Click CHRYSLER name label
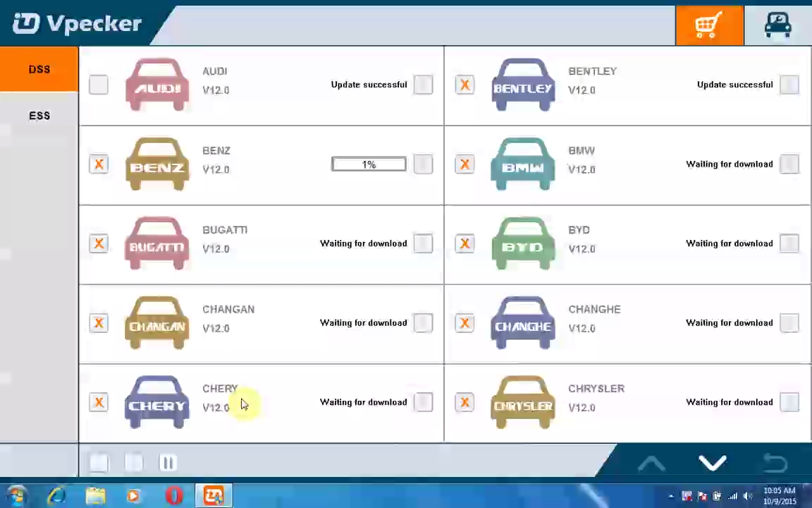 (596, 388)
